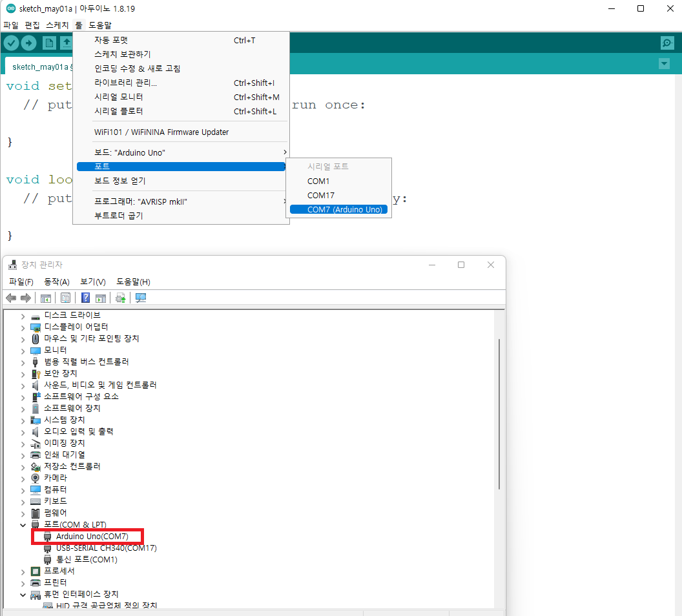
Task: Open the 편집 menu in Arduino
Action: (x=32, y=25)
